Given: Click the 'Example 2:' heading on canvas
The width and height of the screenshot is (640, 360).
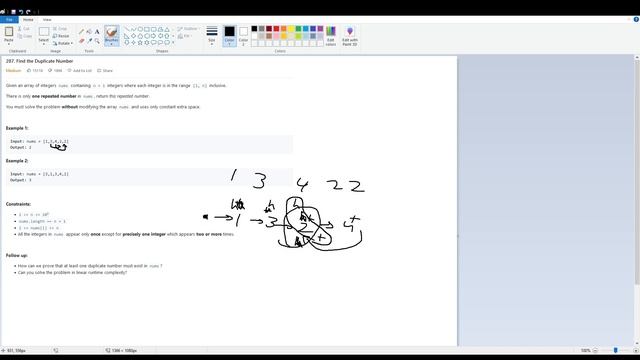Looking at the screenshot, I should [17, 161].
